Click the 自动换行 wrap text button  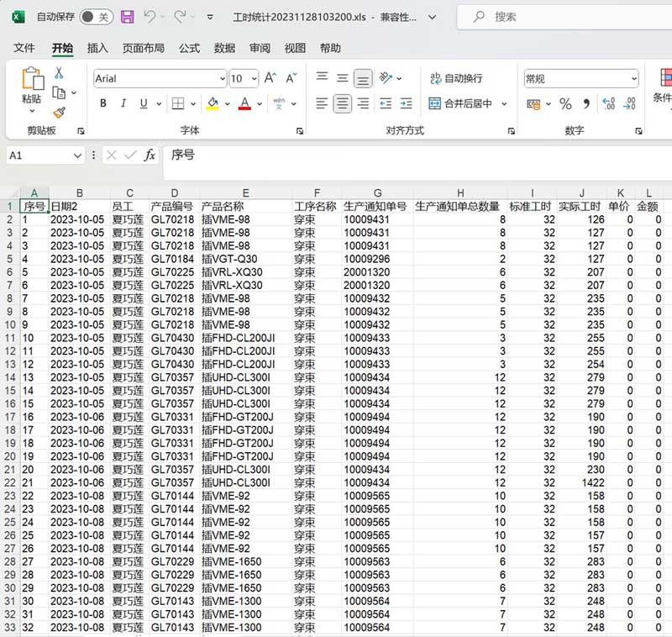(x=456, y=78)
